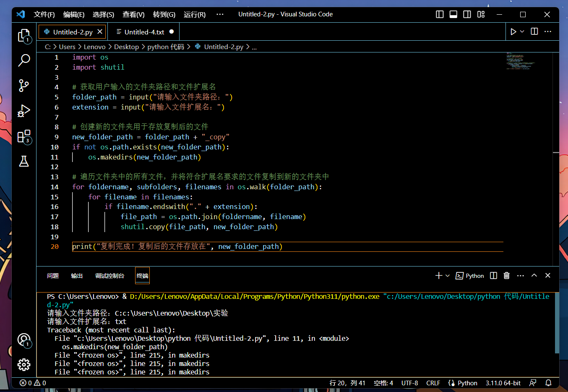Click the 3.11.0 64-bit interpreter selector

pos(503,383)
